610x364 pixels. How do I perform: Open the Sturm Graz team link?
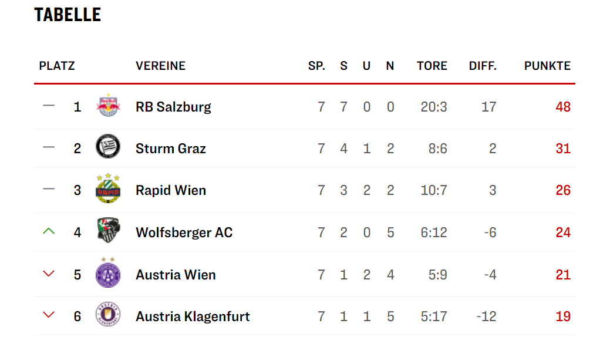[x=170, y=149]
